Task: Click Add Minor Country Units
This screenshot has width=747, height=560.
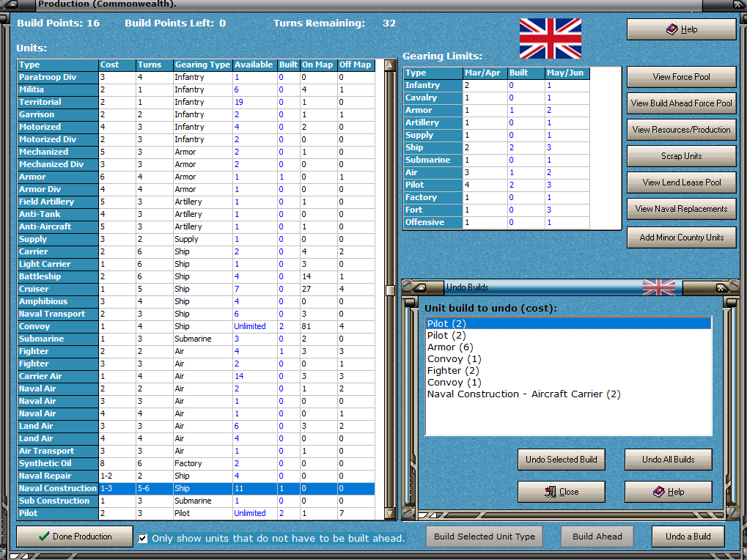Action: click(681, 237)
